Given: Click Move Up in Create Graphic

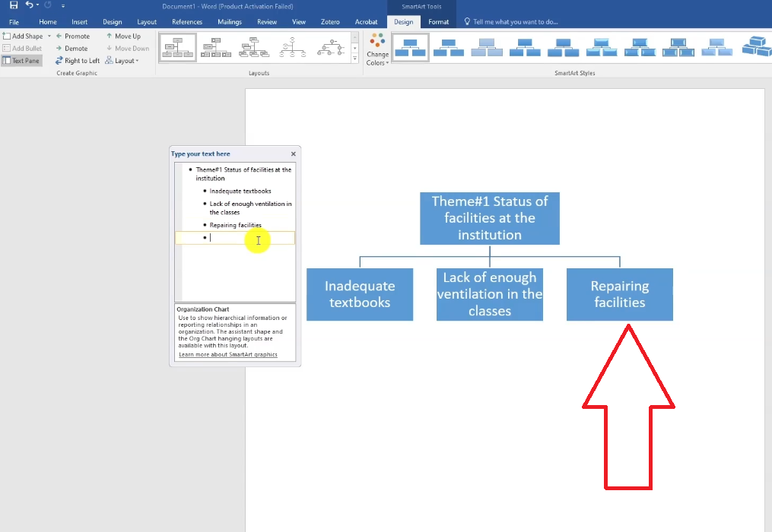Looking at the screenshot, I should pos(123,36).
